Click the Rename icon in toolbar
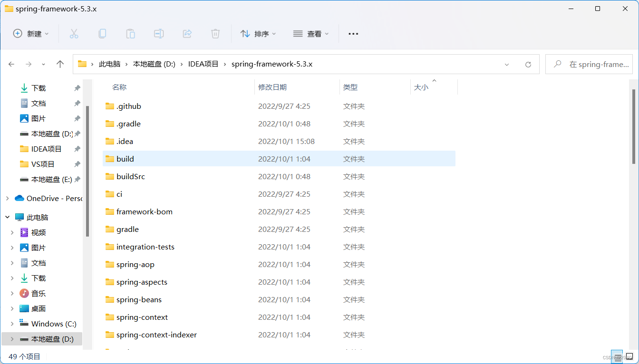This screenshot has height=364, width=639. tap(159, 34)
